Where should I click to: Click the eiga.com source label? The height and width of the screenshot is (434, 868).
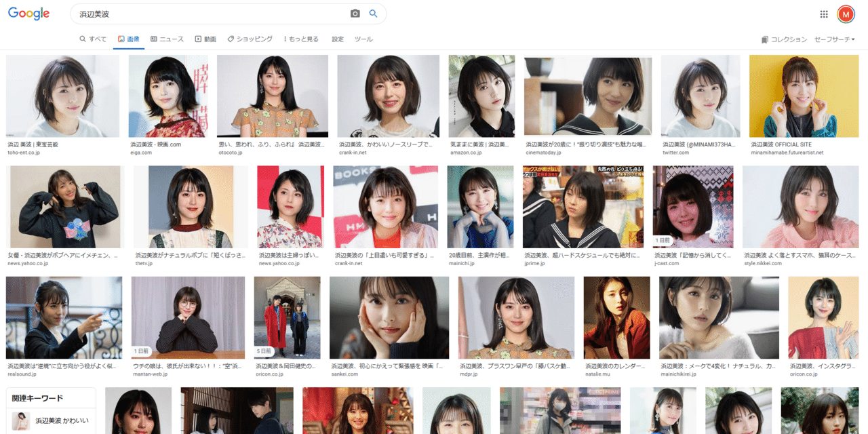click(x=141, y=153)
